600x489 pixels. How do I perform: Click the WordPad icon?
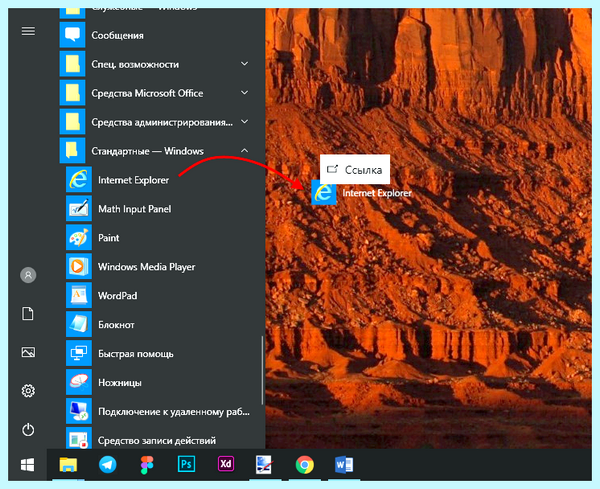point(79,295)
